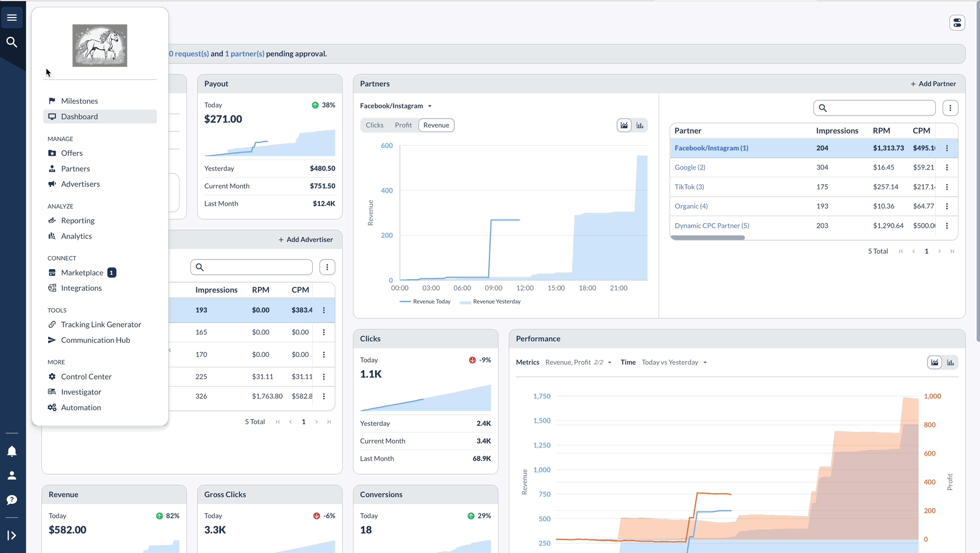Go to next page in Partners table
The width and height of the screenshot is (980, 553).
point(939,251)
